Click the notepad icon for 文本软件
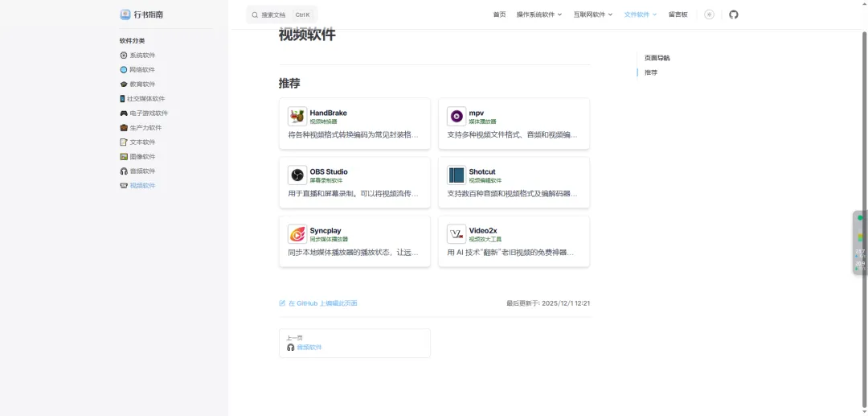 (x=124, y=142)
